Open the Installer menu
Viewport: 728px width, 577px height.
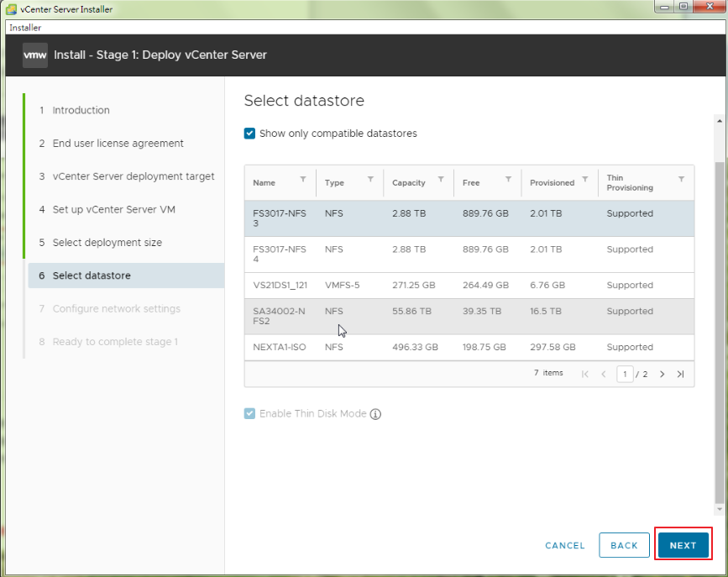pos(25,28)
